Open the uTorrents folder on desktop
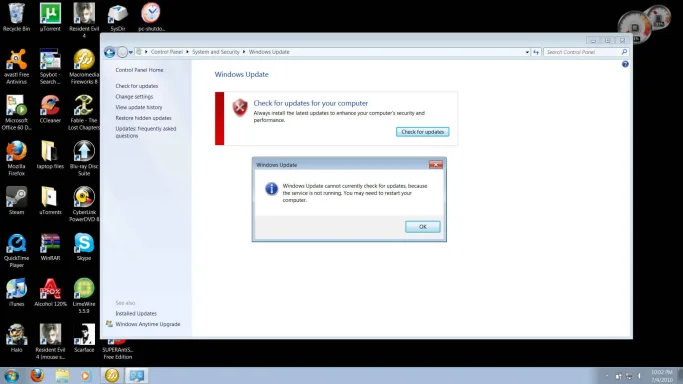The height and width of the screenshot is (384, 683). [x=50, y=201]
